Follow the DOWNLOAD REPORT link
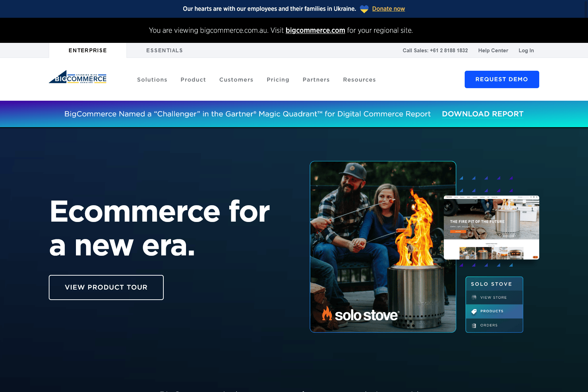Viewport: 588px width, 392px height. point(482,114)
